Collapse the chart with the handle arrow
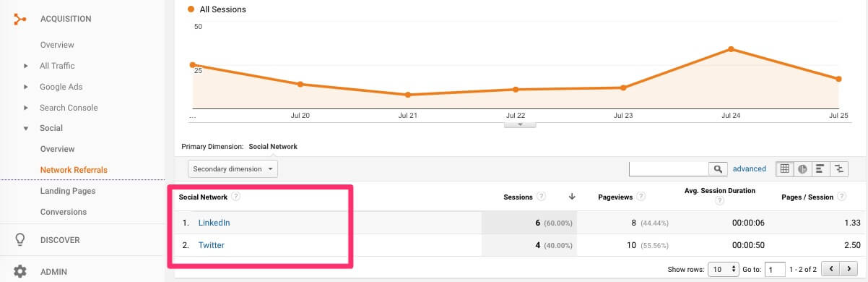Viewport: 868px width, 282px height. point(520,124)
